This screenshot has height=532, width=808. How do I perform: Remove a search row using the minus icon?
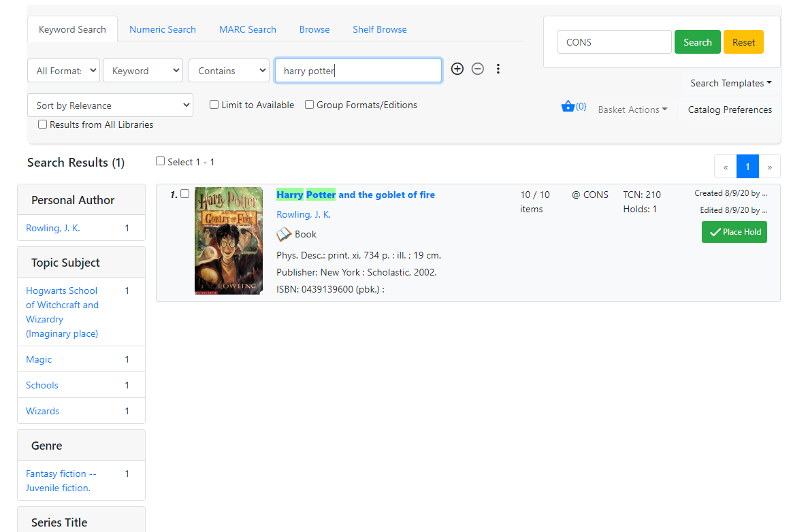477,69
